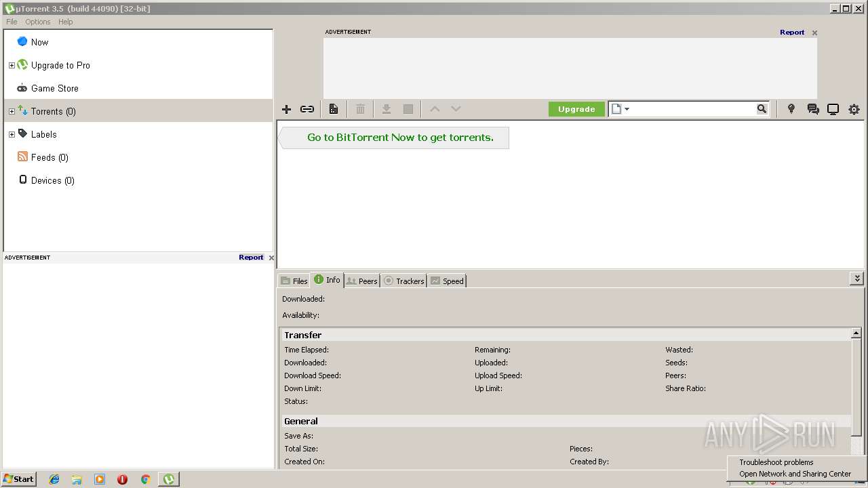868x488 pixels.
Task: Expand the Torrents tree node
Action: coord(12,112)
